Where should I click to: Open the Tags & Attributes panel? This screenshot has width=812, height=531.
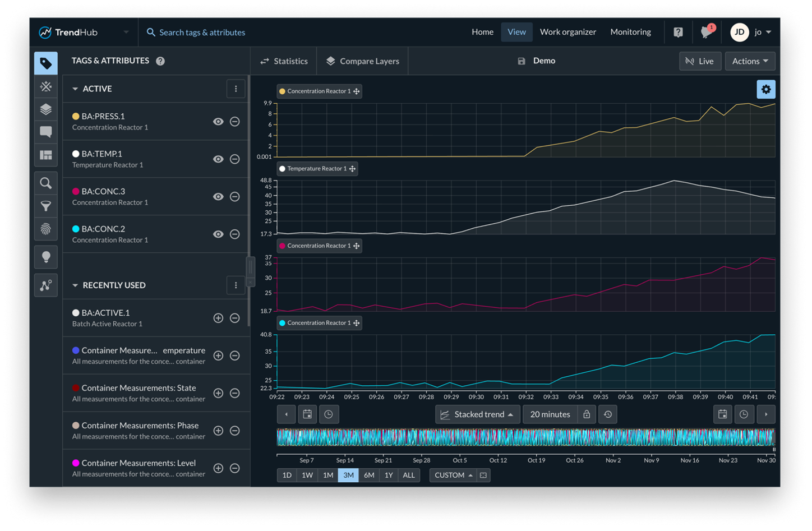(x=45, y=63)
